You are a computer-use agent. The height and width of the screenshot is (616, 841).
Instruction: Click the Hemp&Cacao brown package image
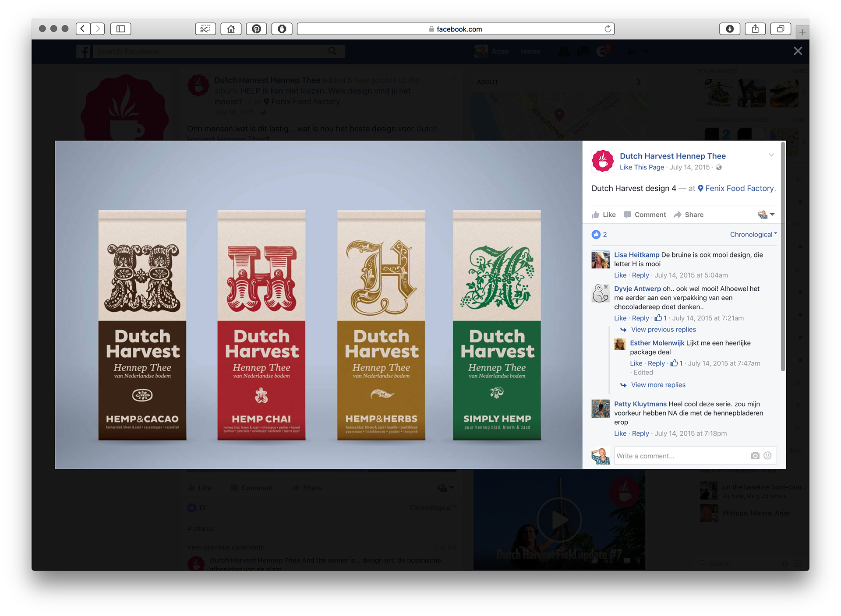142,325
